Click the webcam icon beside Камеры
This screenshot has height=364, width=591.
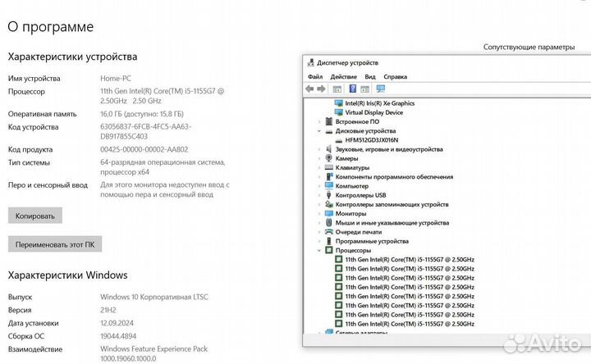pos(328,158)
